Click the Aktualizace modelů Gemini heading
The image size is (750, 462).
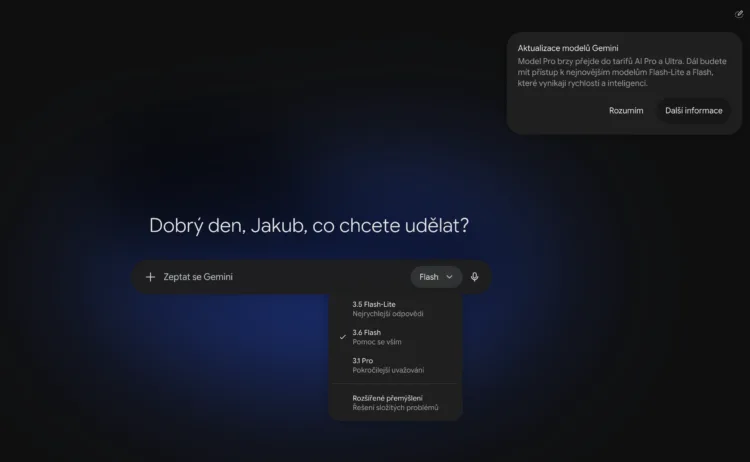point(568,48)
